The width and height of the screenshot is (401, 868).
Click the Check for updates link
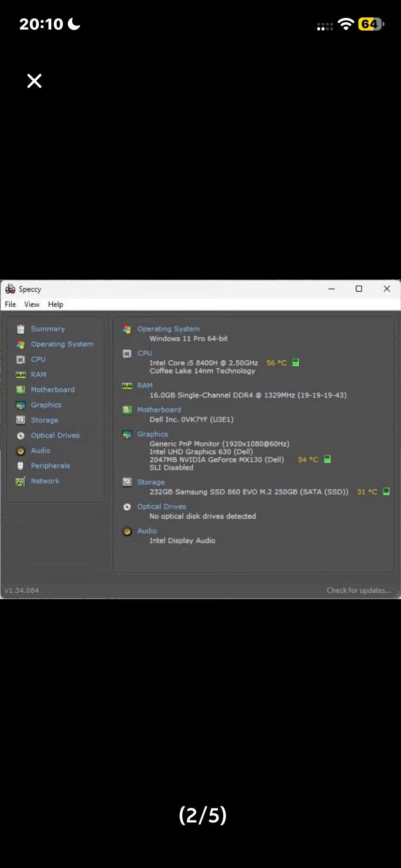coord(358,590)
